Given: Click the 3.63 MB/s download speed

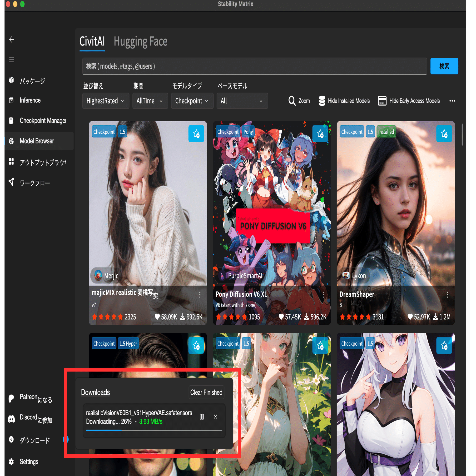Looking at the screenshot, I should (x=151, y=421).
